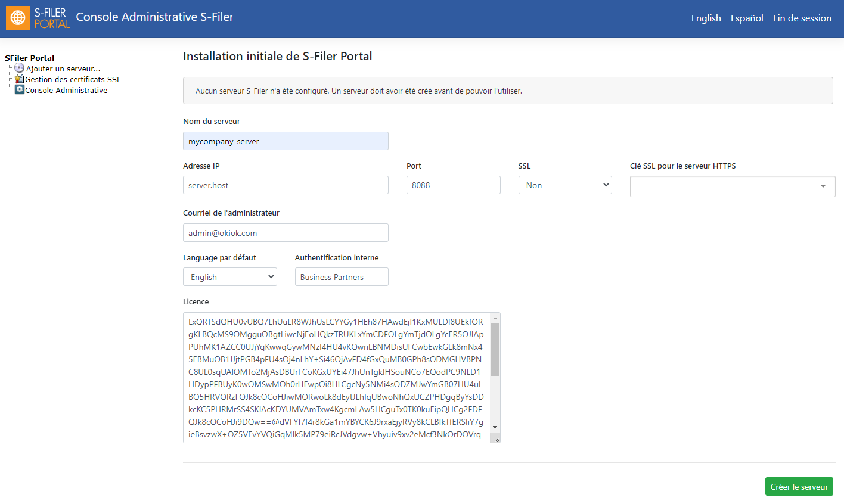844x504 pixels.
Task: Switch language to English in header
Action: pyautogui.click(x=706, y=18)
